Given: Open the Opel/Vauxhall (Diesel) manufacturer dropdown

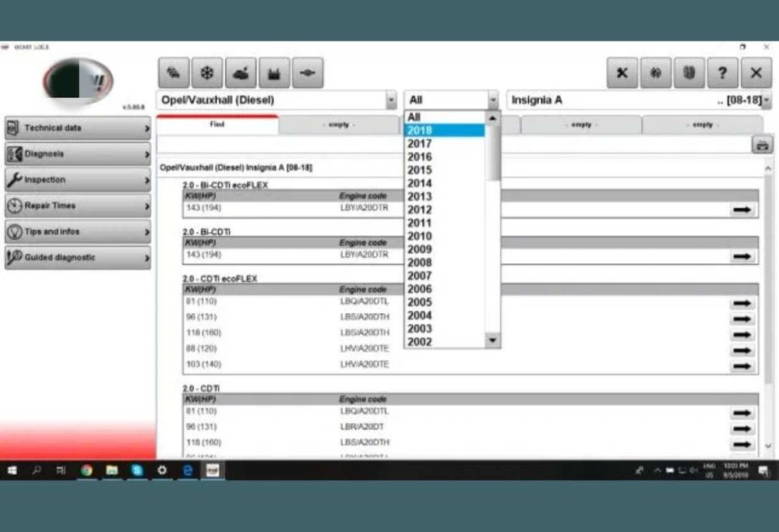Looking at the screenshot, I should [391, 100].
